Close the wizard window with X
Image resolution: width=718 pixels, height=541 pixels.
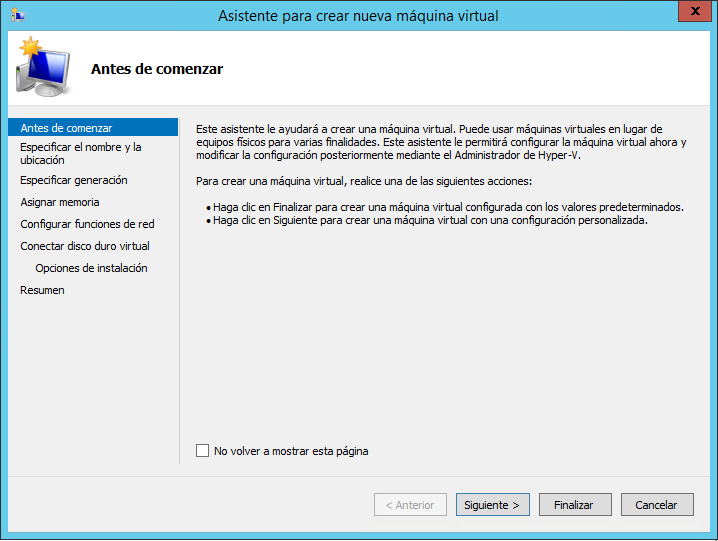click(695, 11)
